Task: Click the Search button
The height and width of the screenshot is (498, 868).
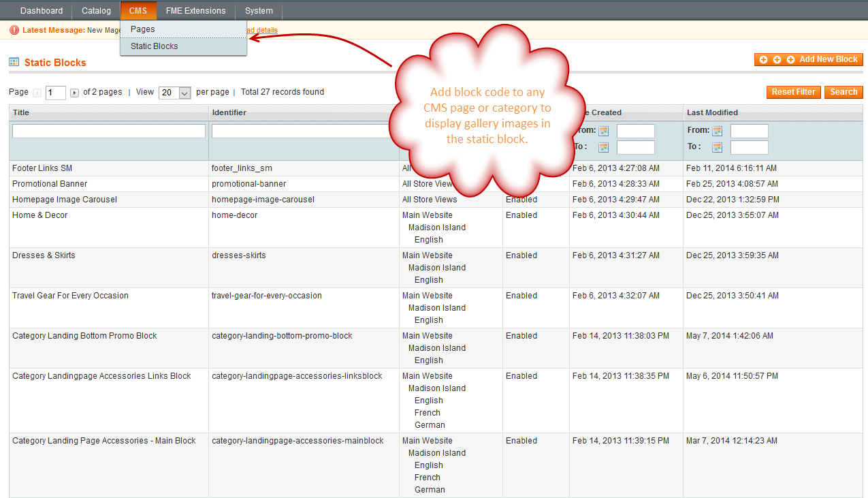Action: pos(843,92)
